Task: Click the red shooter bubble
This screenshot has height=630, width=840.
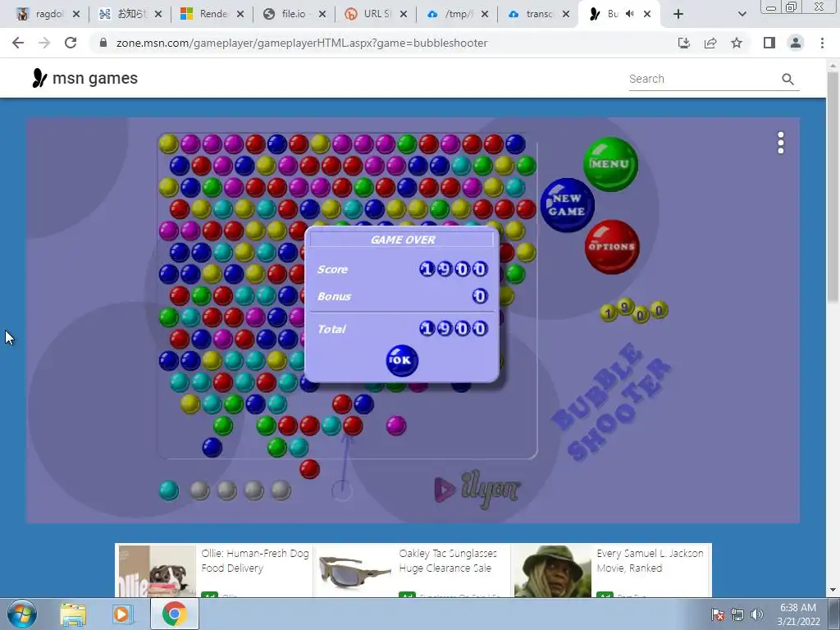Action: 309,469
